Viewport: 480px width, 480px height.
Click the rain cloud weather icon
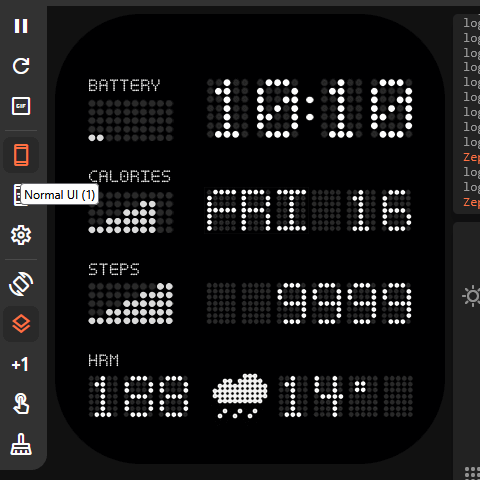[240, 396]
